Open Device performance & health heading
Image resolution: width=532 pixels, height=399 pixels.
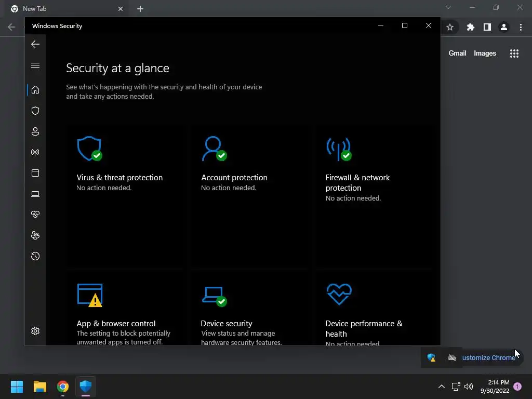point(364,328)
